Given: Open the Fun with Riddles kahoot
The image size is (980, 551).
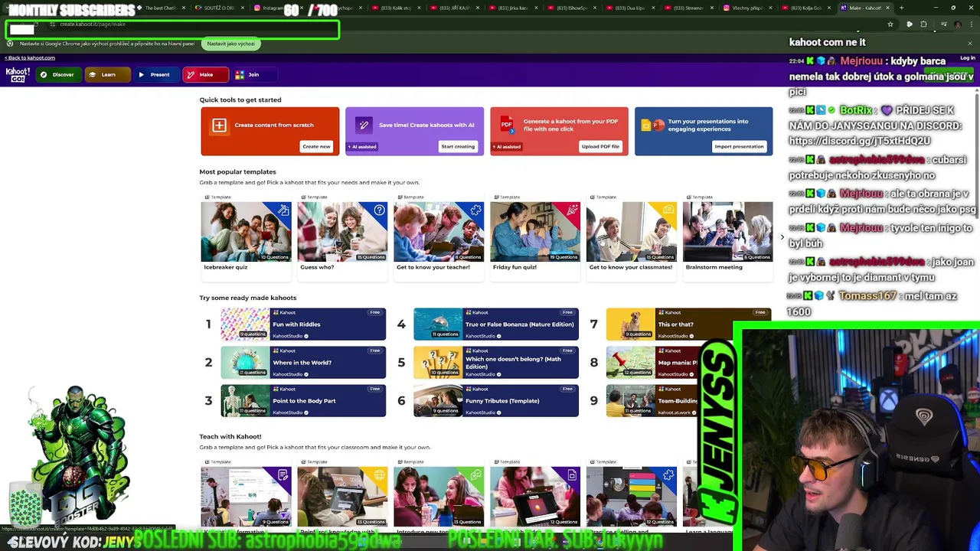Looking at the screenshot, I should pyautogui.click(x=303, y=324).
